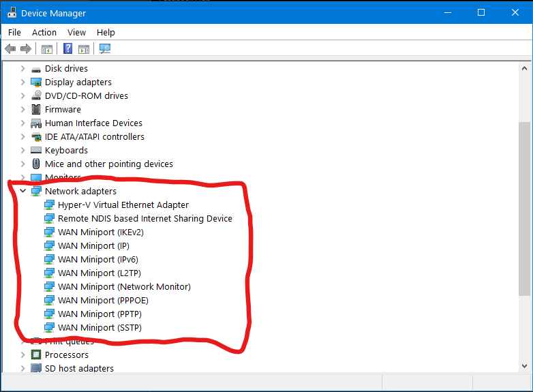
Task: Open the Action menu
Action: pyautogui.click(x=44, y=32)
